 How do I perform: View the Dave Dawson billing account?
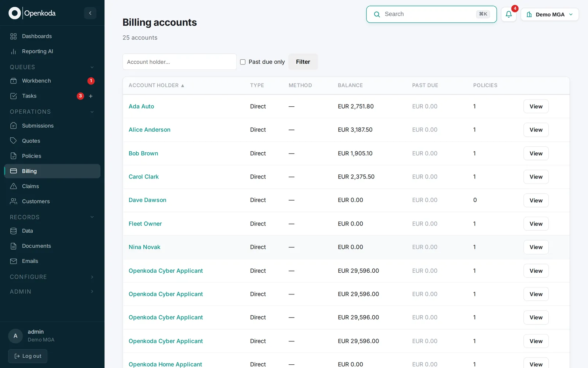click(536, 201)
